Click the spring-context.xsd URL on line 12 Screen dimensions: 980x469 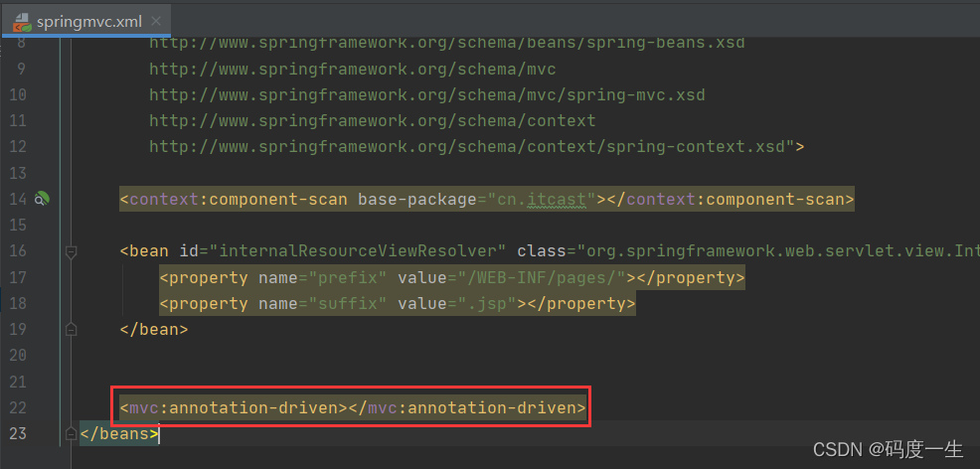pyautogui.click(x=471, y=147)
